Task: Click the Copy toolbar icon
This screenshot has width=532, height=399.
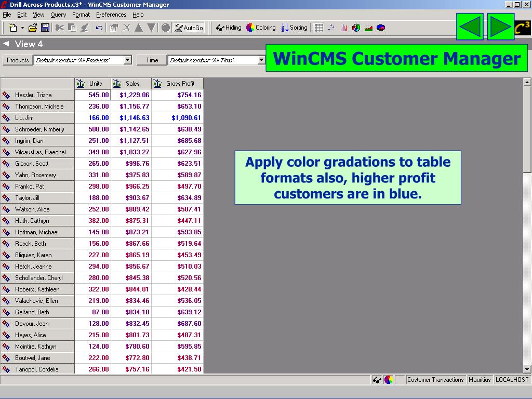Action: [72, 28]
